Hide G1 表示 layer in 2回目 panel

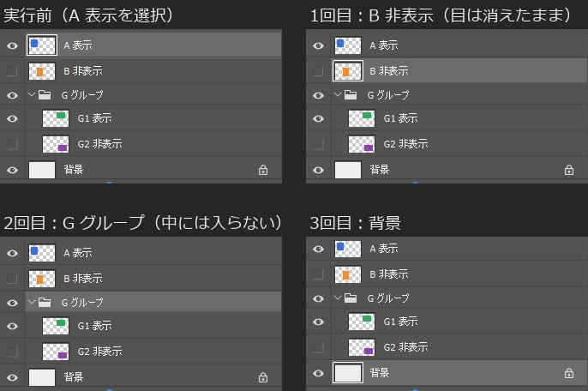click(x=12, y=326)
